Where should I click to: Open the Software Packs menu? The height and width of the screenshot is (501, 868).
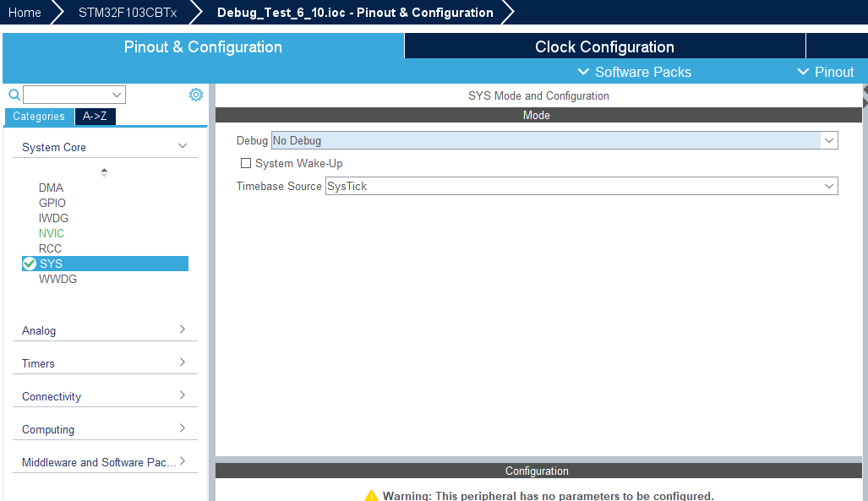click(x=634, y=72)
